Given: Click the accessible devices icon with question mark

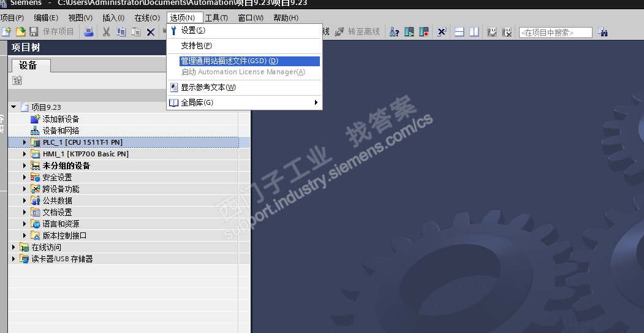Looking at the screenshot, I should pyautogui.click(x=394, y=32).
